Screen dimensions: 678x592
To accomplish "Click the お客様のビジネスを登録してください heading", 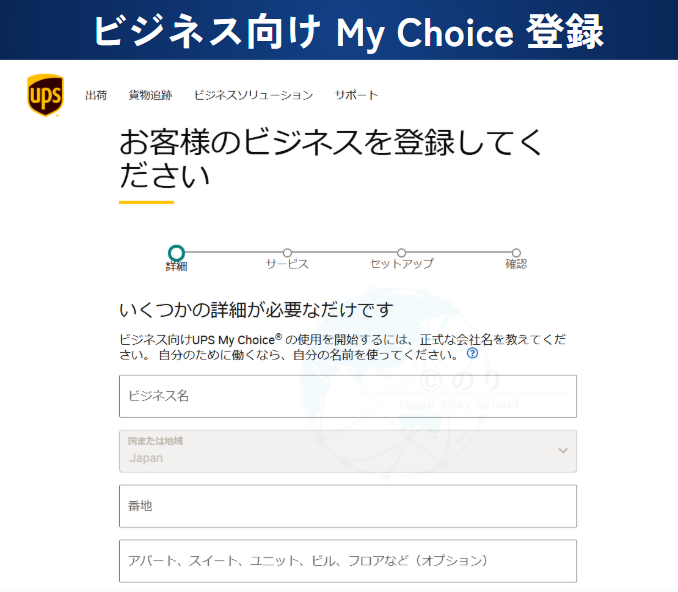I will coord(330,158).
